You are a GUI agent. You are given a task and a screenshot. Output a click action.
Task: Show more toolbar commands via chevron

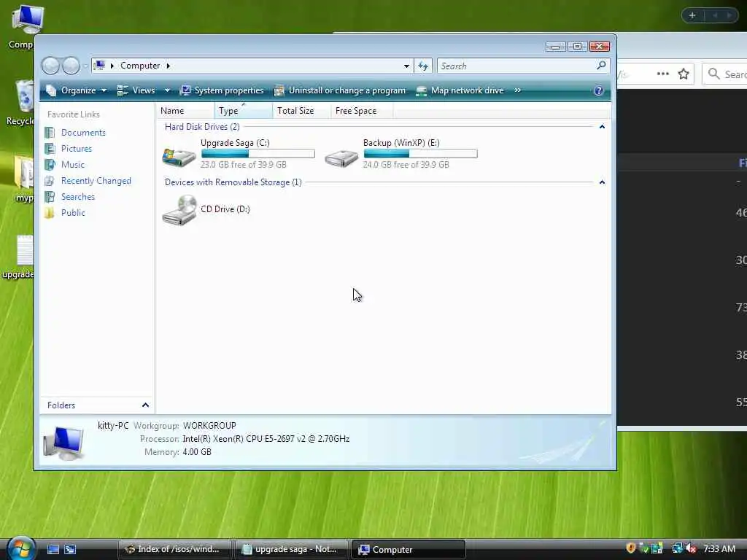pos(517,90)
